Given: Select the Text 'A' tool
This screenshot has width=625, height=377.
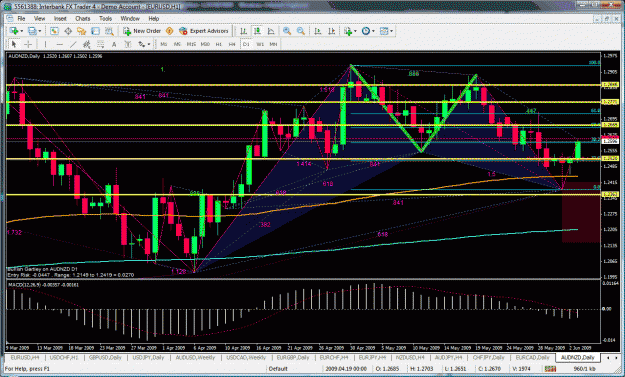Looking at the screenshot, I should [x=114, y=44].
